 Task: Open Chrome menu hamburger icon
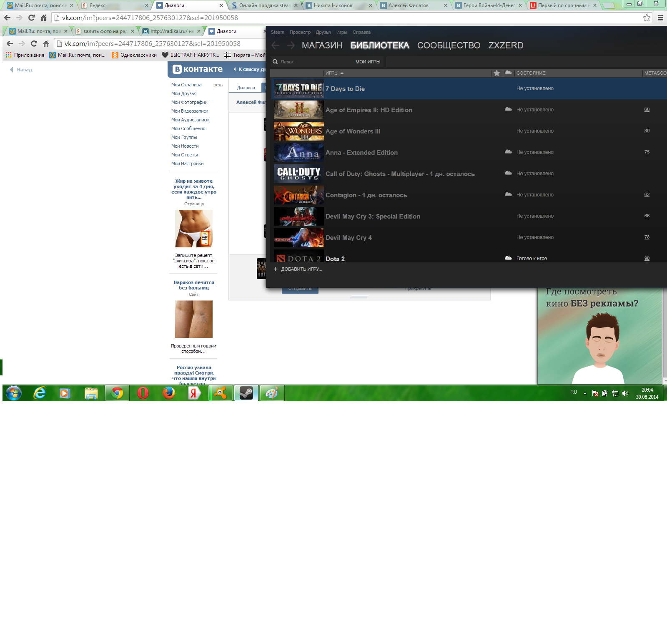pyautogui.click(x=660, y=18)
